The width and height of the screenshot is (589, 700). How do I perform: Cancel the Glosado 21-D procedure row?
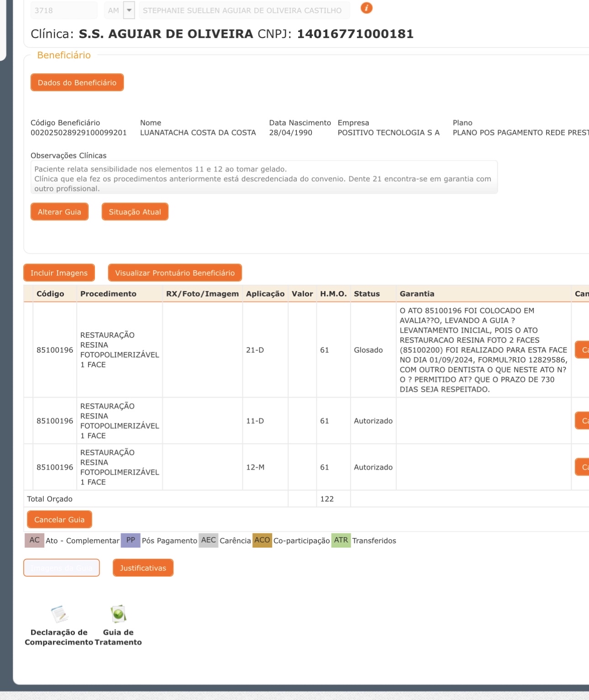point(582,350)
